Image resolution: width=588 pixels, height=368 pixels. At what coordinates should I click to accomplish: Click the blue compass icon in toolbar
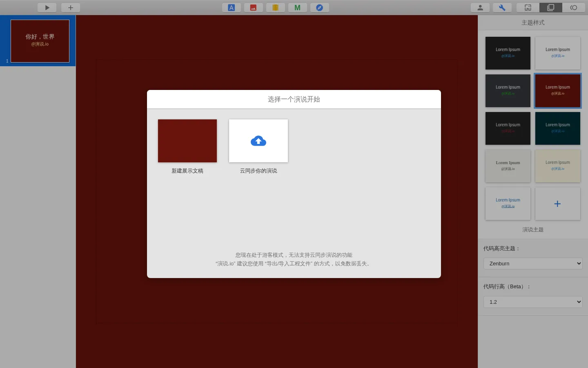(x=320, y=7)
